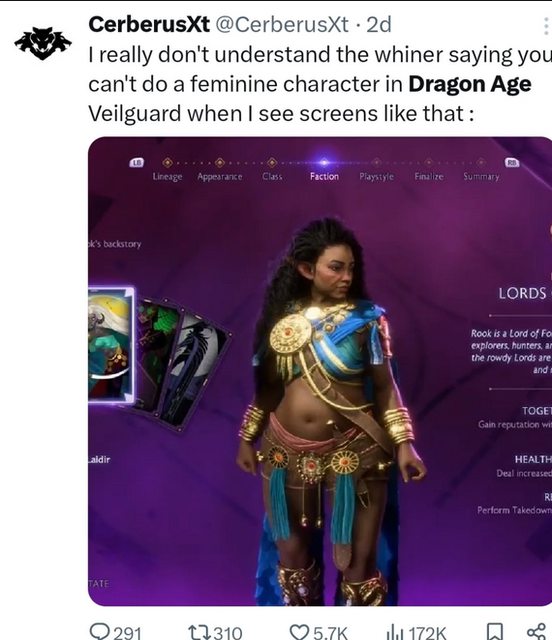Switch to the Lineage tab
Screen dimensions: 552x640
point(167,176)
